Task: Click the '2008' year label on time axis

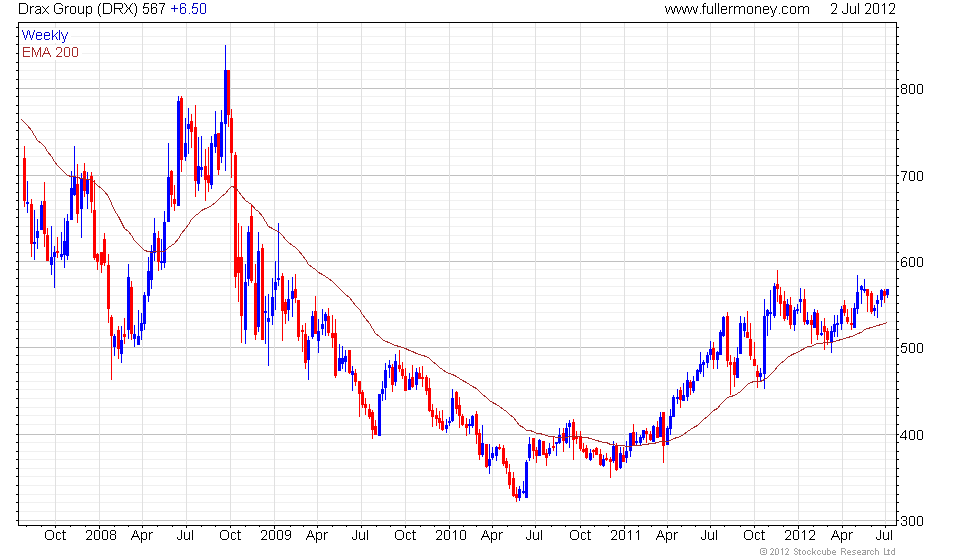Action: pos(101,535)
